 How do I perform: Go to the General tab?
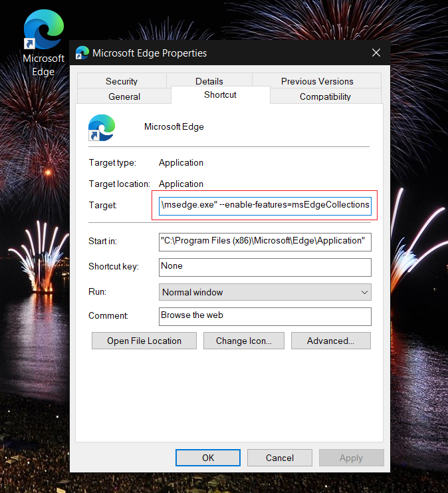click(x=124, y=96)
